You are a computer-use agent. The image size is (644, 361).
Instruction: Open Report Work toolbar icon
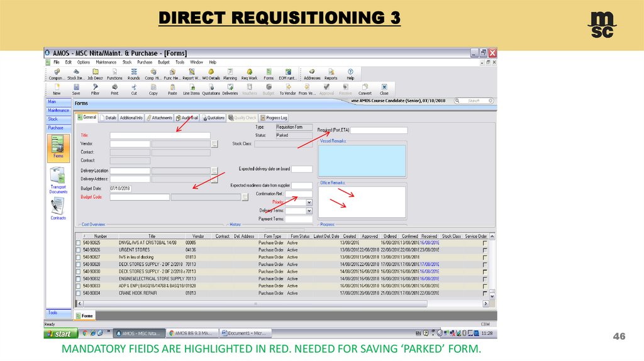[191, 74]
